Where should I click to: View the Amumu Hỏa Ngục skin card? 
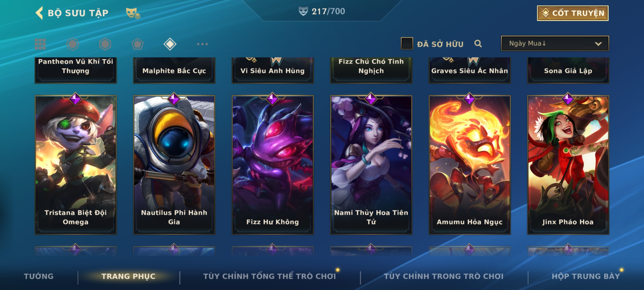point(470,165)
